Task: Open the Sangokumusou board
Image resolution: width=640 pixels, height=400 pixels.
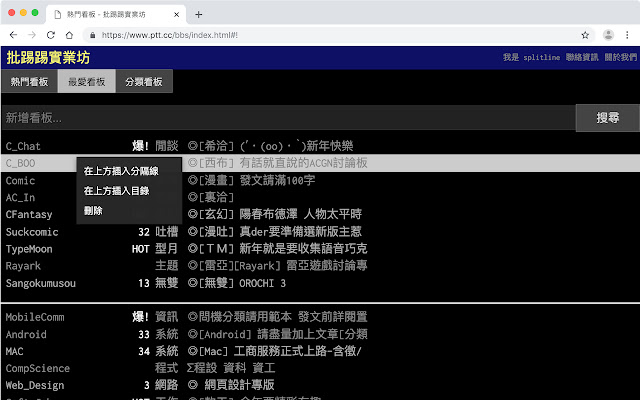Action: pos(40,283)
